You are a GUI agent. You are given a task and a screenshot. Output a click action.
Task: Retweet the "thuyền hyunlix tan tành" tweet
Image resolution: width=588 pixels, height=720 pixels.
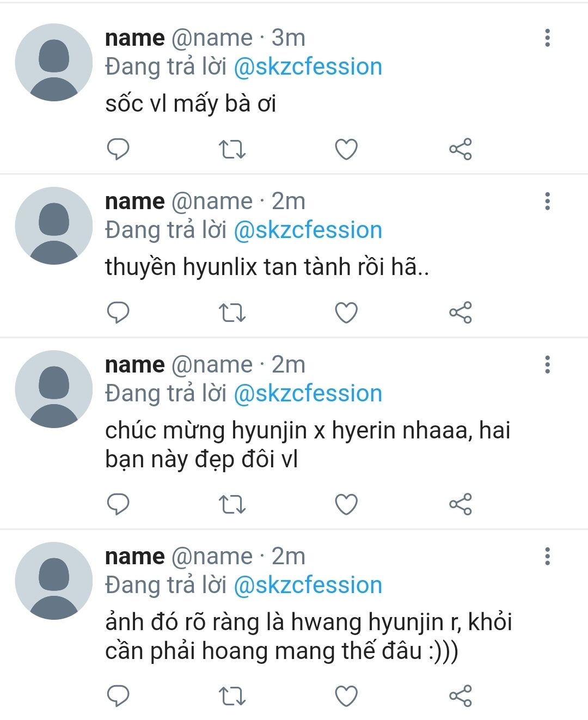(x=232, y=313)
